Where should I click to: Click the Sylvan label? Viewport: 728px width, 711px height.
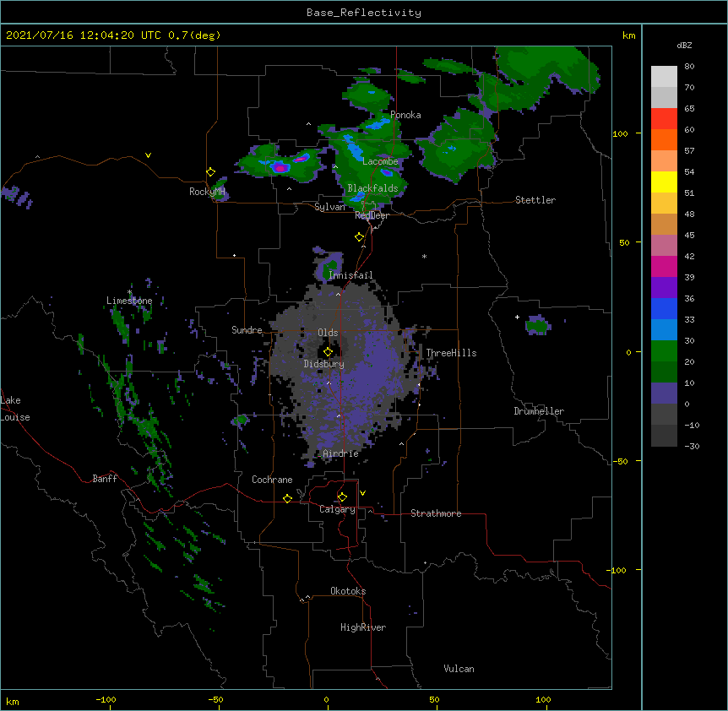coord(329,207)
